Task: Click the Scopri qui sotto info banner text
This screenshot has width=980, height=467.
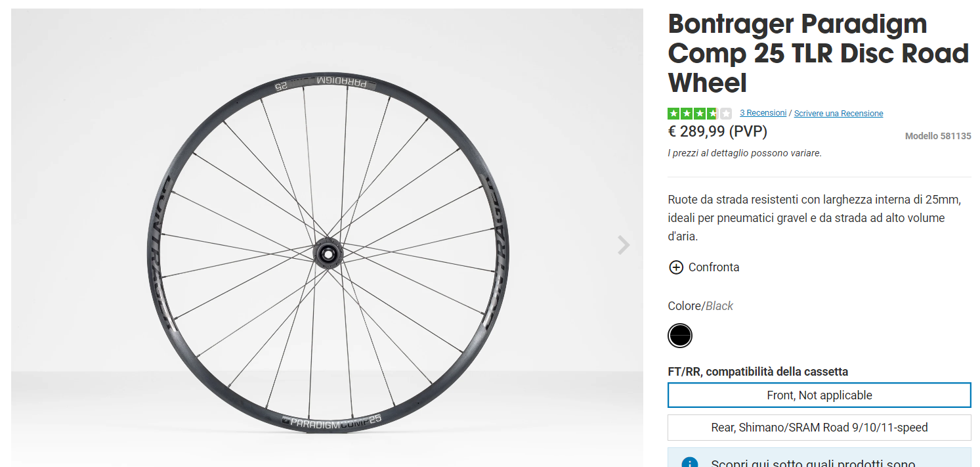Action: 814,462
